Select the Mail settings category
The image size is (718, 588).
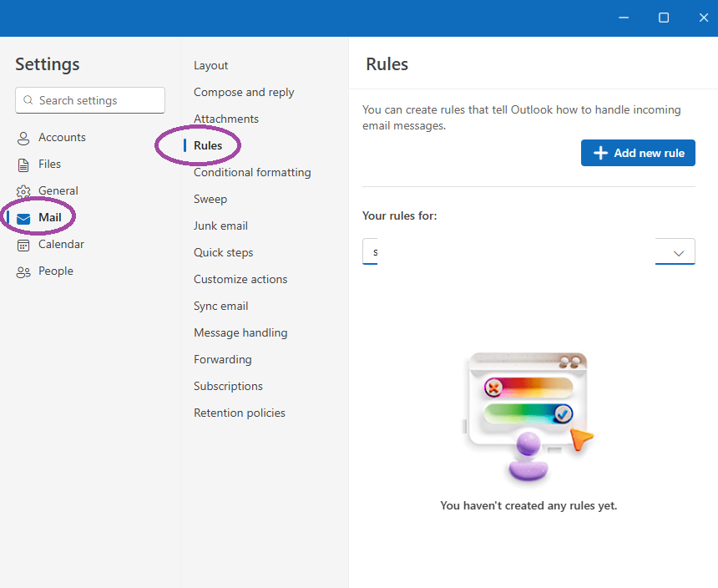[50, 217]
